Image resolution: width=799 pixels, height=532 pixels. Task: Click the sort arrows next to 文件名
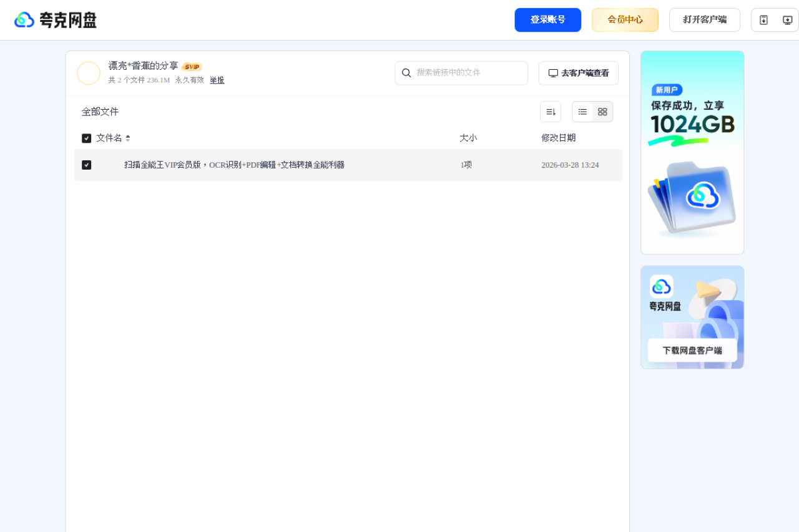[x=128, y=138]
